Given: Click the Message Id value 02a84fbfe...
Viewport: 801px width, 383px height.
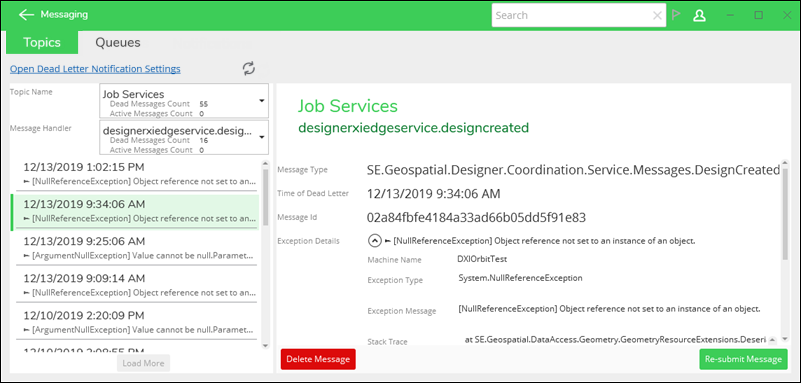Looking at the screenshot, I should point(476,218).
